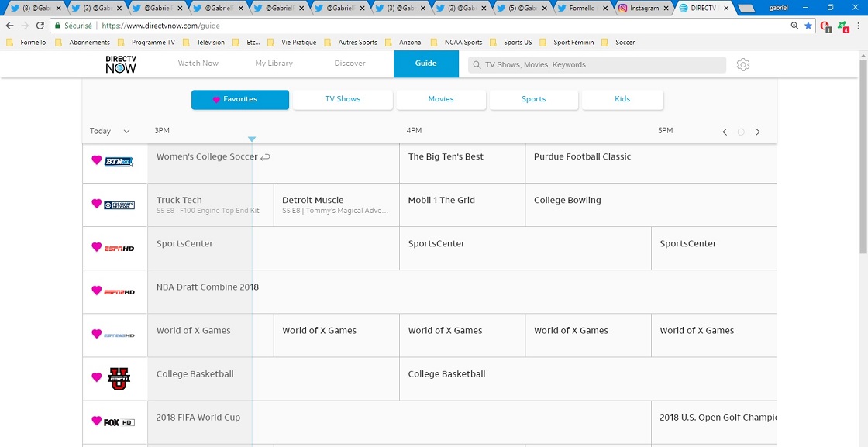Select the TV Shows filter button
This screenshot has width=868, height=447.
[x=343, y=100]
